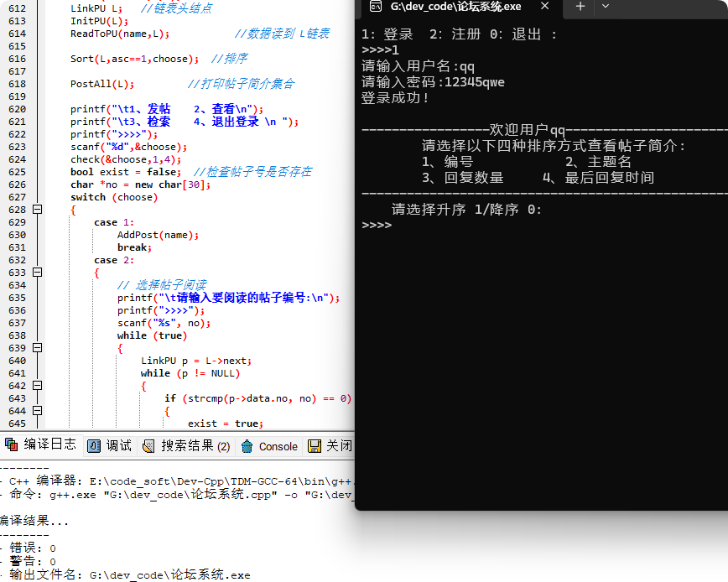This screenshot has height=582, width=728.
Task: Collapse the code fold at line 644
Action: pyautogui.click(x=38, y=410)
